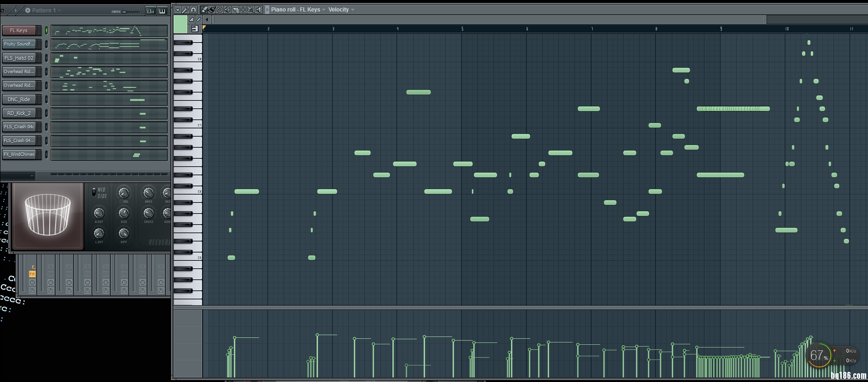Open the Velocity event type dropdown

point(341,10)
